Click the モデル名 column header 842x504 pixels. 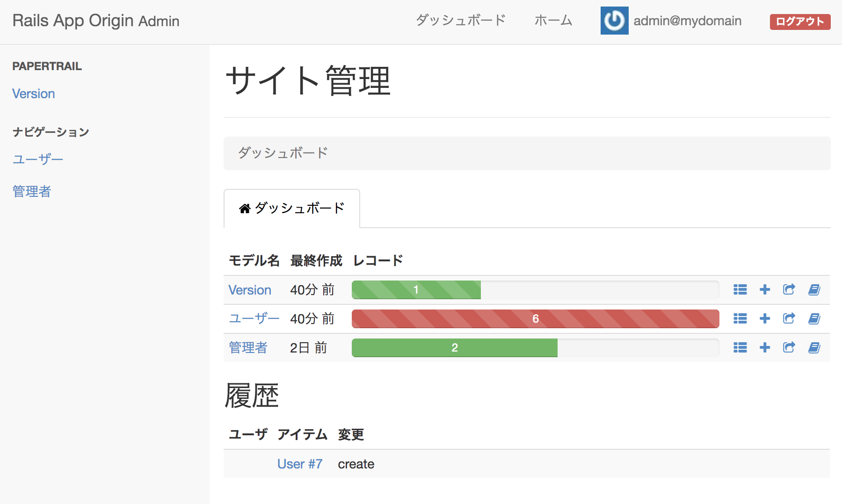[254, 260]
